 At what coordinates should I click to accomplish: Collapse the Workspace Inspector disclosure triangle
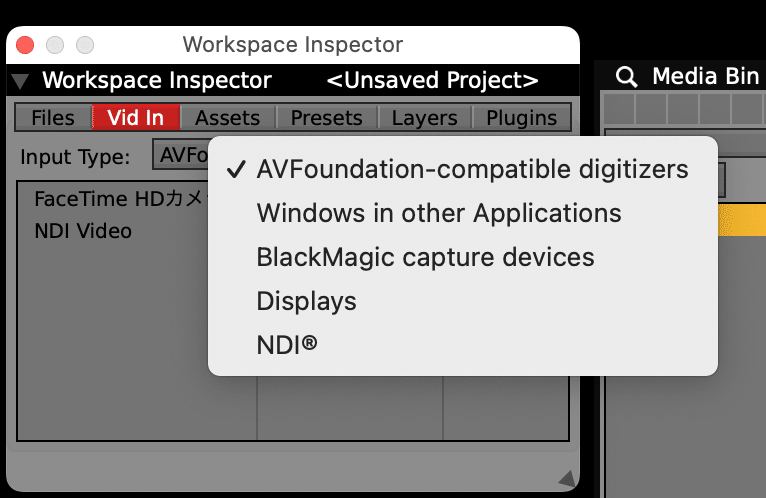point(19,81)
